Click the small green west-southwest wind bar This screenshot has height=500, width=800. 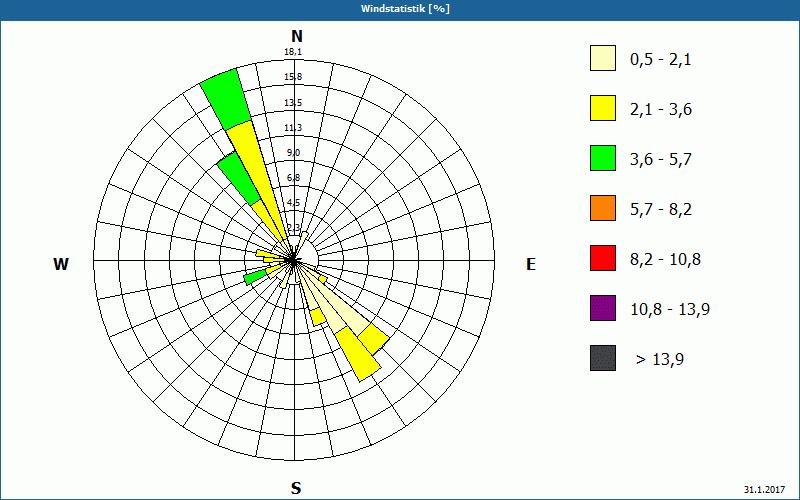click(256, 277)
